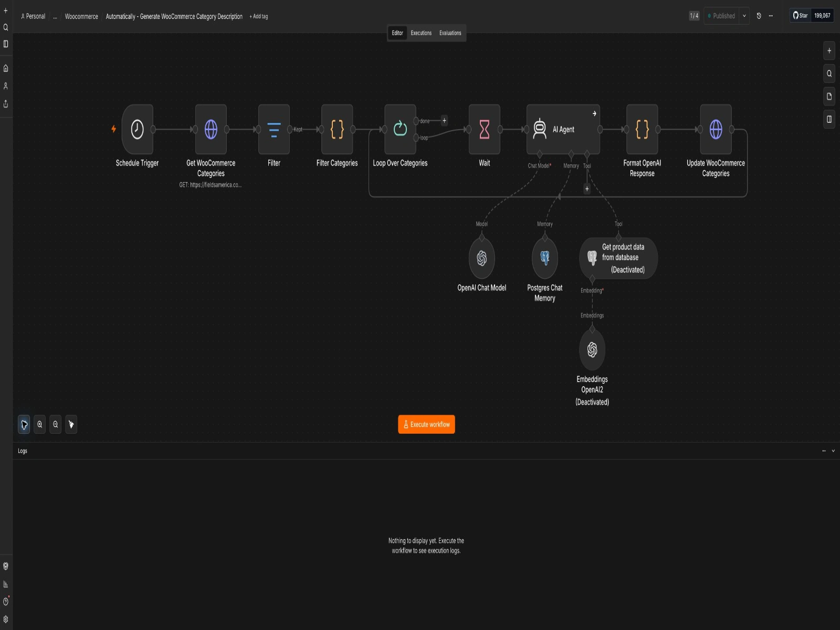The image size is (840, 630).
Task: Toggle the right side panel icon
Action: (x=829, y=119)
